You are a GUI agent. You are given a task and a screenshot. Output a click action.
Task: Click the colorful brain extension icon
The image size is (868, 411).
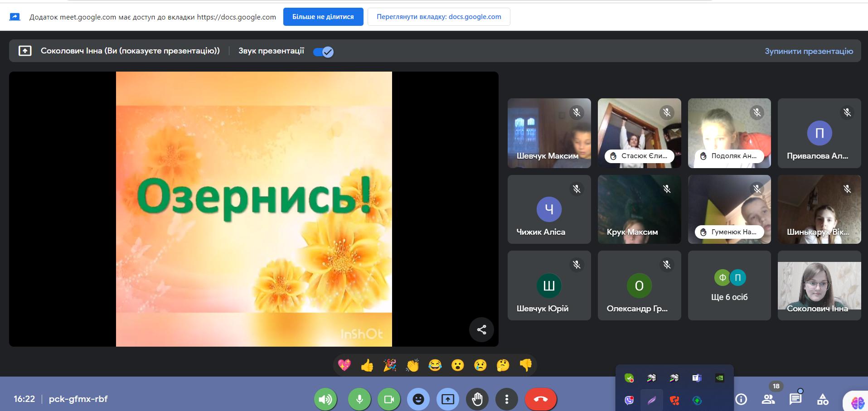click(858, 402)
